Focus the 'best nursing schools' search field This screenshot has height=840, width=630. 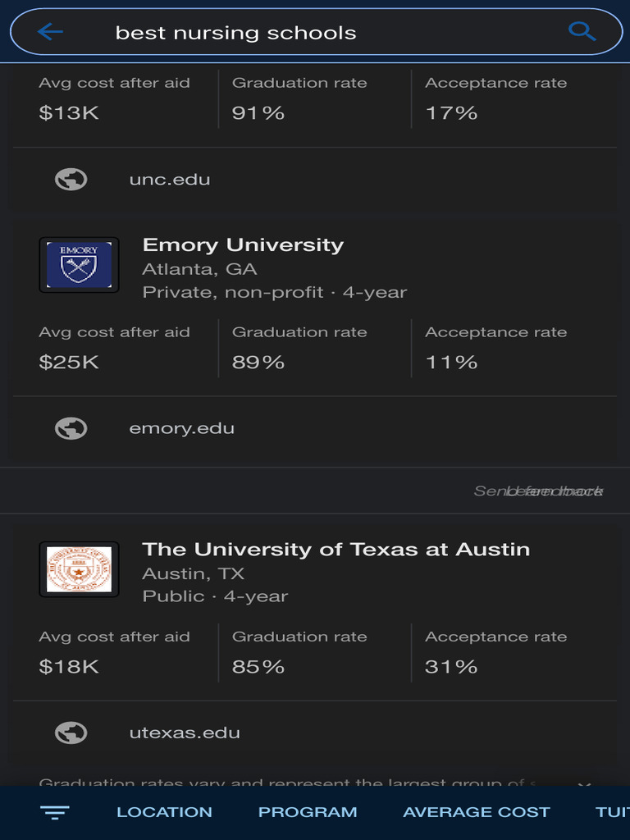pyautogui.click(x=316, y=32)
